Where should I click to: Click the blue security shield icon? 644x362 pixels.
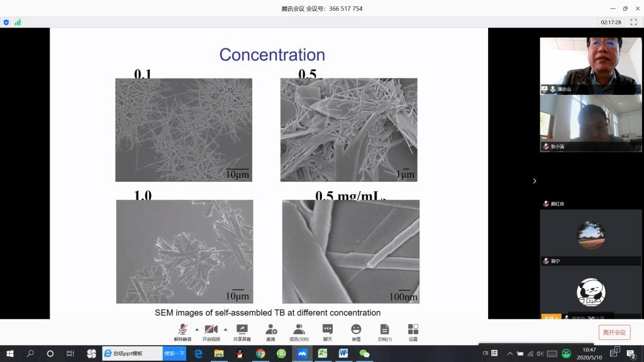coord(6,22)
